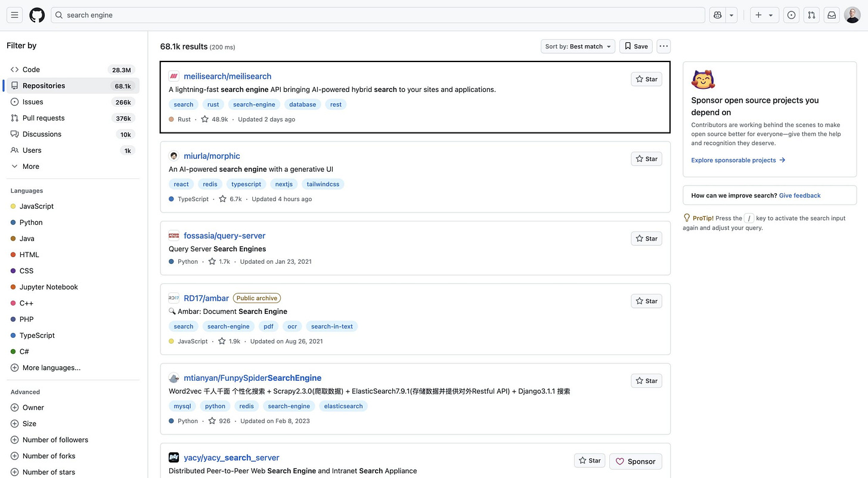The width and height of the screenshot is (868, 478).
Task: Filter by TypeScript language in sidebar
Action: [72, 335]
